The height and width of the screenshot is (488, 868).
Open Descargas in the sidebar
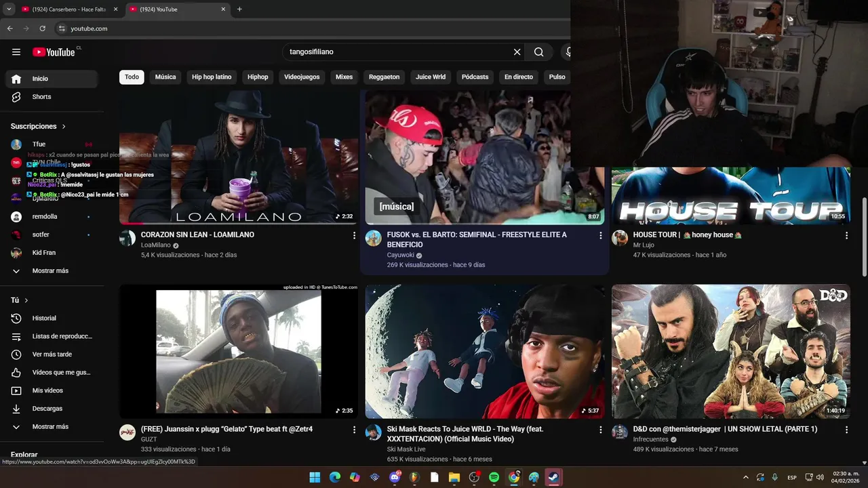click(x=52, y=409)
